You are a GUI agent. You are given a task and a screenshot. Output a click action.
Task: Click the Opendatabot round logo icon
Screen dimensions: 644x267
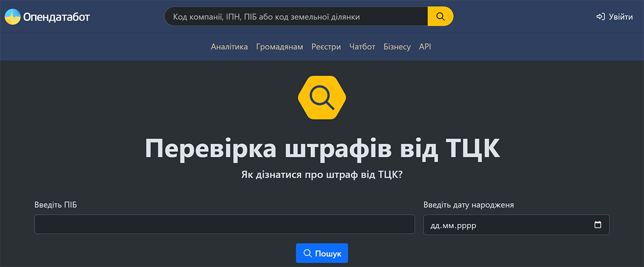tap(13, 17)
